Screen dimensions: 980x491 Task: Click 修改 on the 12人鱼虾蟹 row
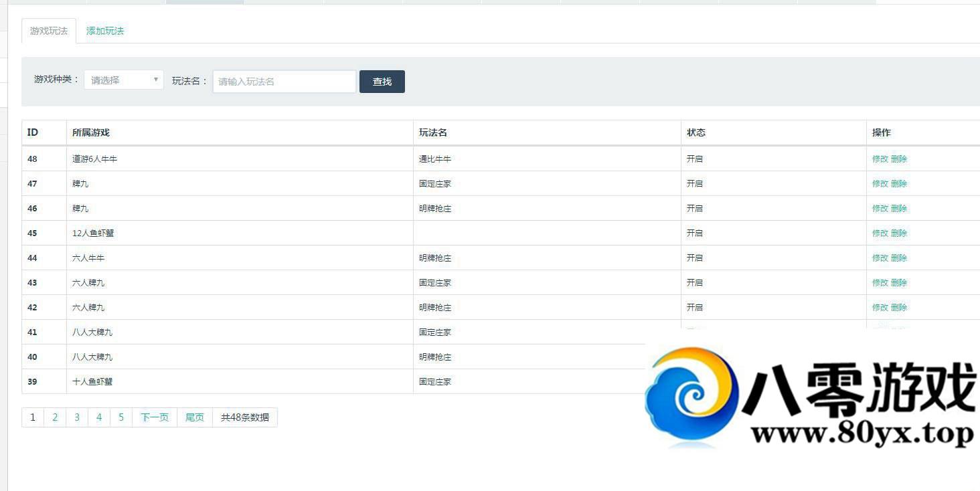coord(880,233)
